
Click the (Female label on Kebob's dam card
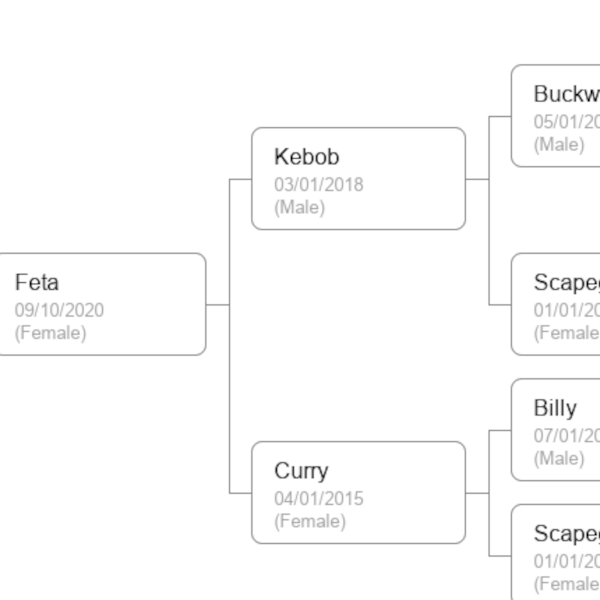(x=567, y=333)
